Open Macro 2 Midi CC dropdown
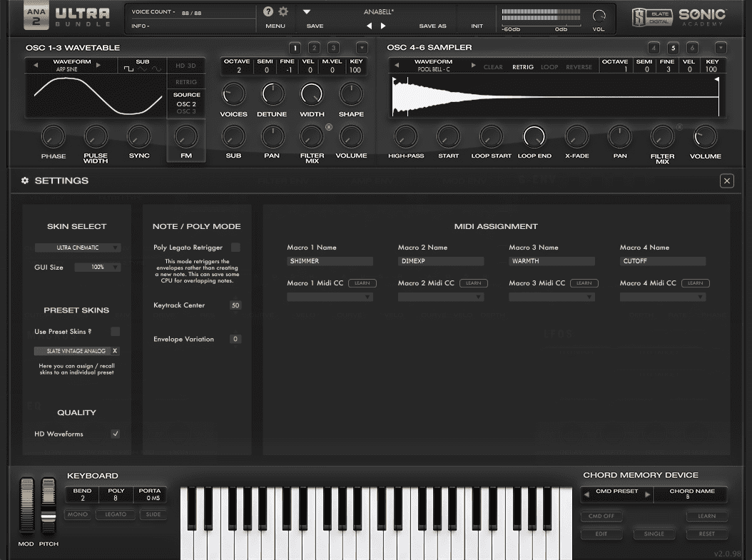This screenshot has height=560, width=752. (x=441, y=297)
